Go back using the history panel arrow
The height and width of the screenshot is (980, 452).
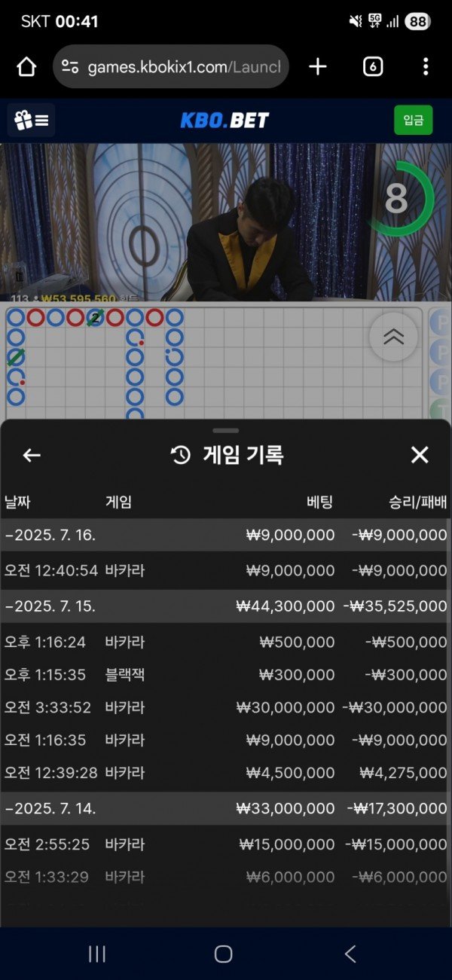[32, 455]
